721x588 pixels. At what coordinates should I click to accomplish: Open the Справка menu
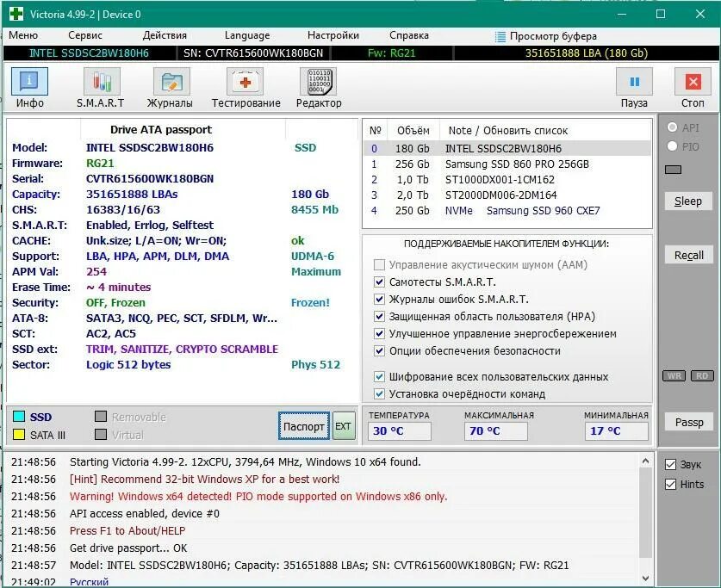[x=409, y=35]
